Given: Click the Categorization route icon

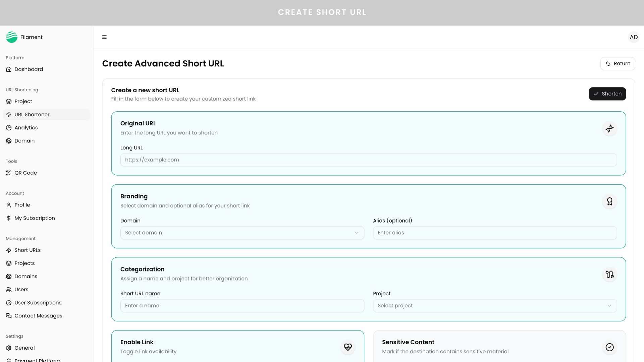Looking at the screenshot, I should [609, 275].
